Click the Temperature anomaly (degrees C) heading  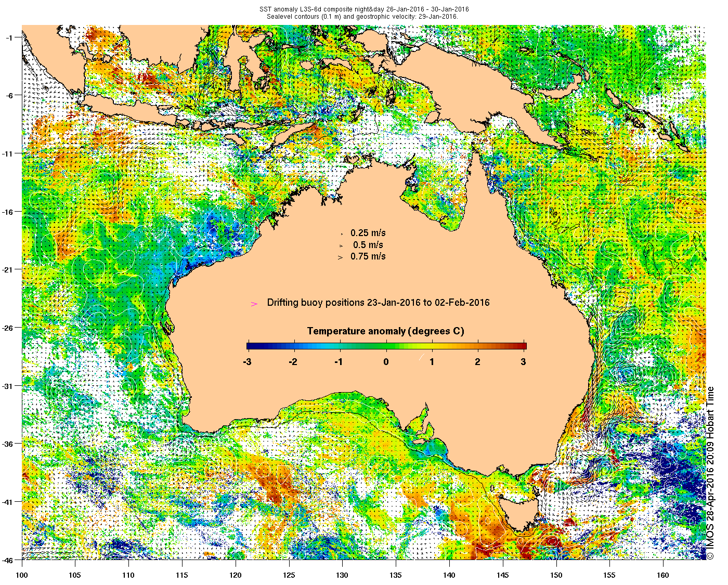click(385, 331)
